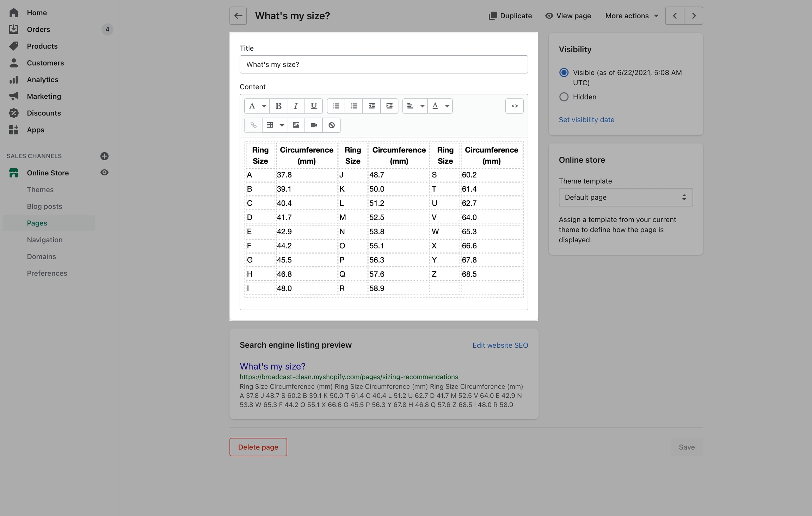The width and height of the screenshot is (812, 516).
Task: Click the Delete page button
Action: [258, 447]
